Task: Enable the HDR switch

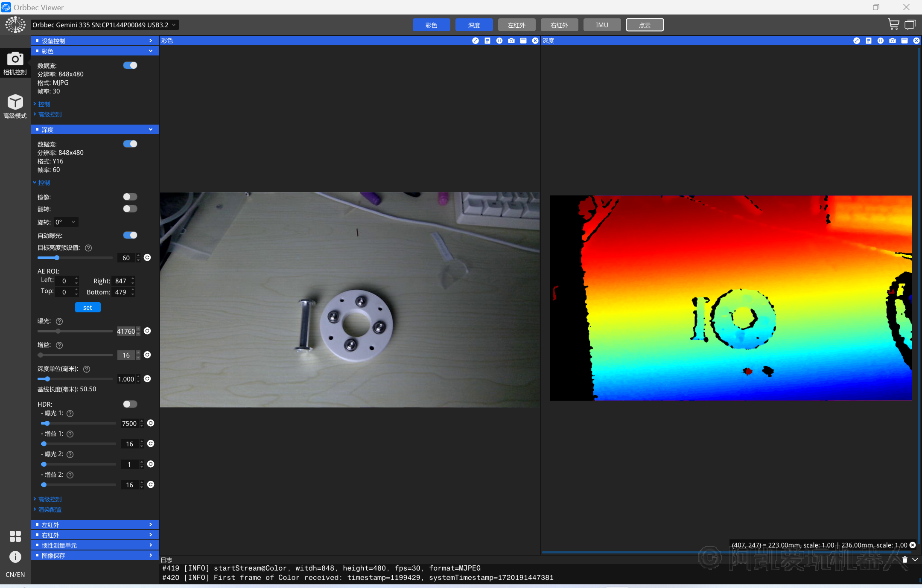Action: pos(130,404)
